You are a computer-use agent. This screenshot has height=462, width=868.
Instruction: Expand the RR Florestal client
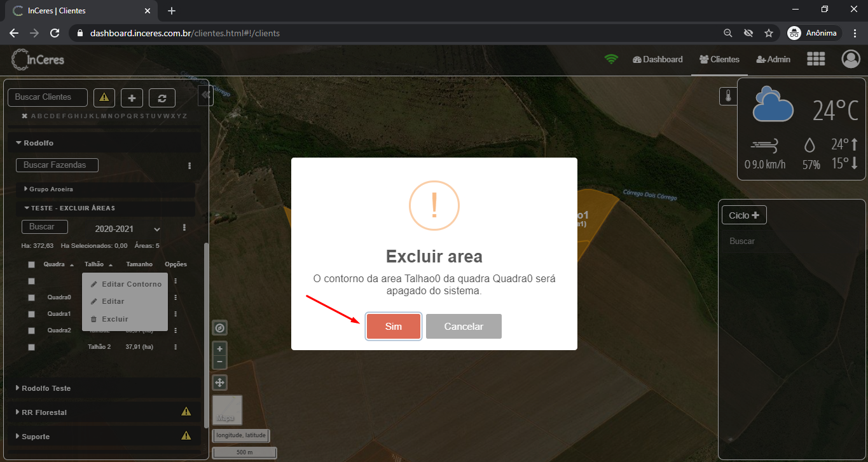coord(104,412)
